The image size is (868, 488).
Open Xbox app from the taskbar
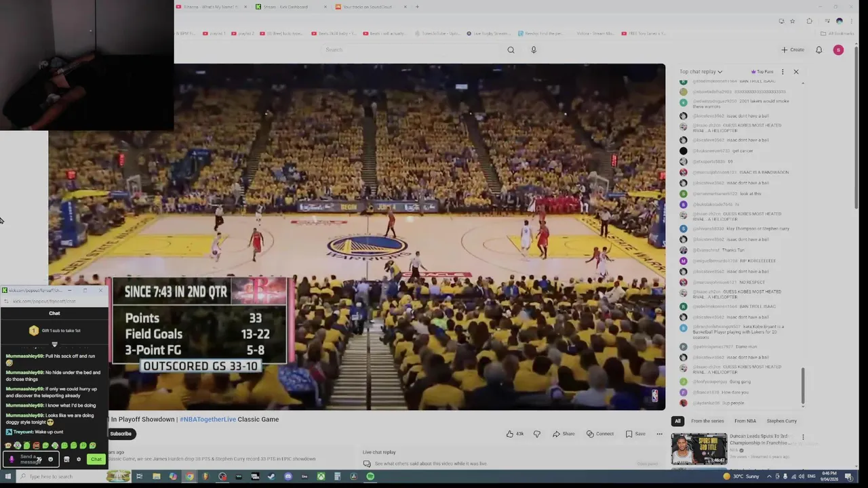tap(321, 476)
